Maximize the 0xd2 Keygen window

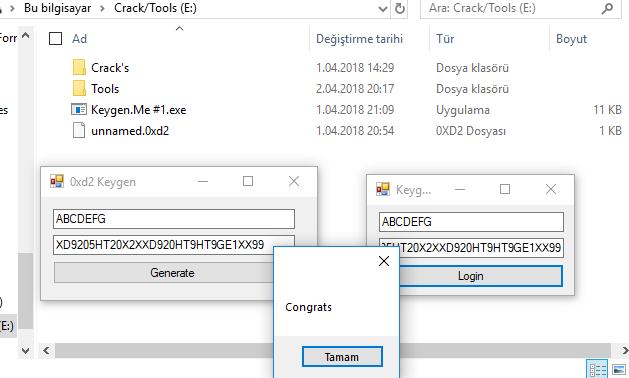[x=248, y=181]
